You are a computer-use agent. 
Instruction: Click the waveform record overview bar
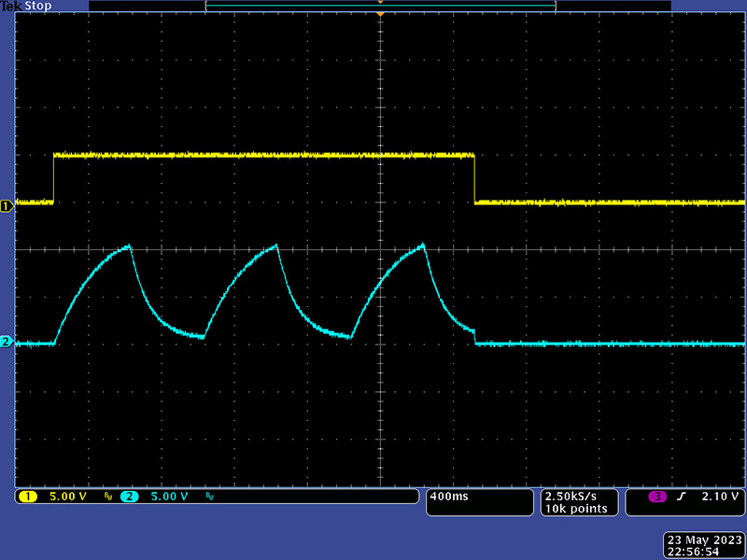380,6
